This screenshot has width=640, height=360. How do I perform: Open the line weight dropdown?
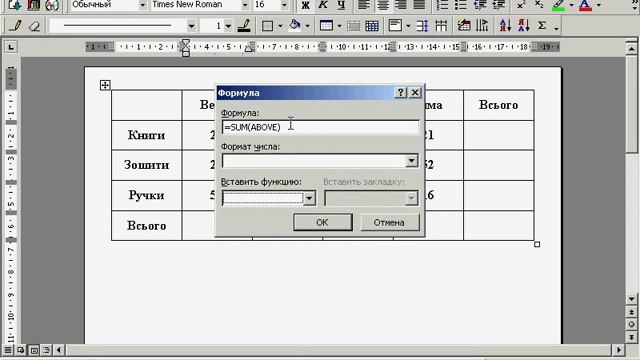229,27
